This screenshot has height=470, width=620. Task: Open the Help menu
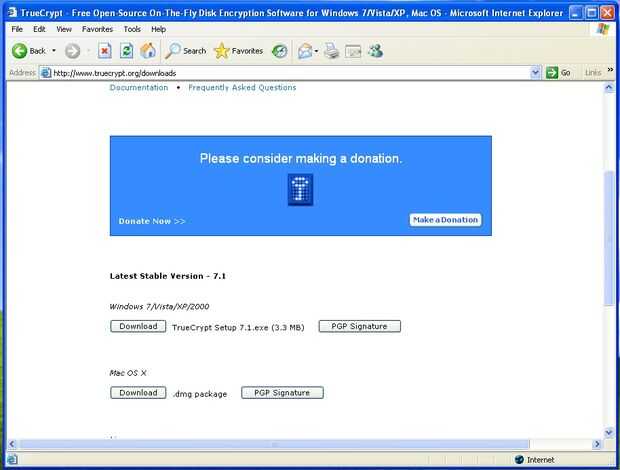coord(158,29)
